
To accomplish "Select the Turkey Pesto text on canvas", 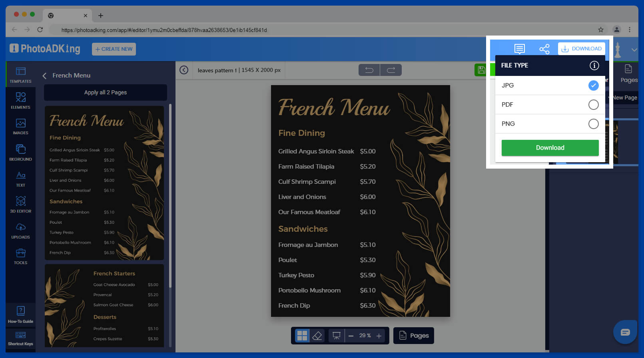I will (x=296, y=275).
